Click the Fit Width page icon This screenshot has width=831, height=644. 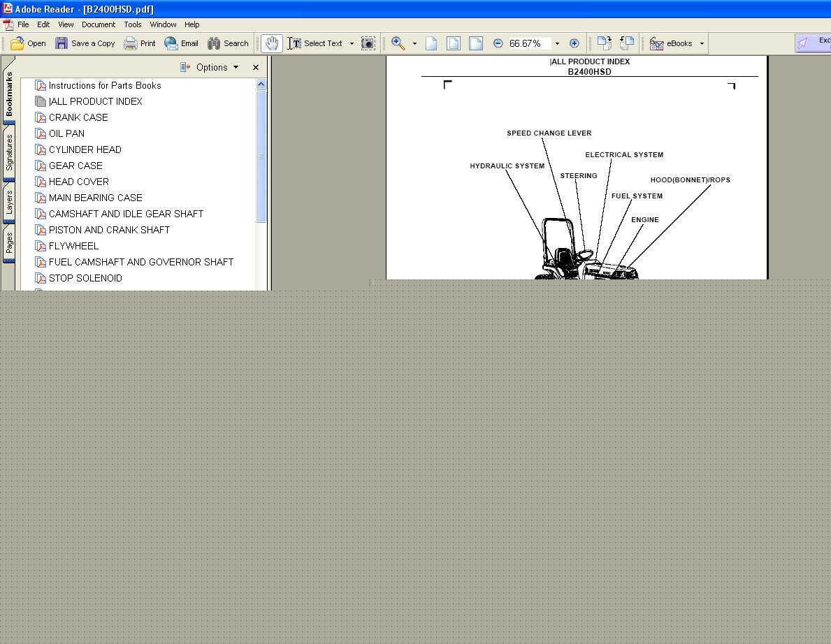[476, 43]
